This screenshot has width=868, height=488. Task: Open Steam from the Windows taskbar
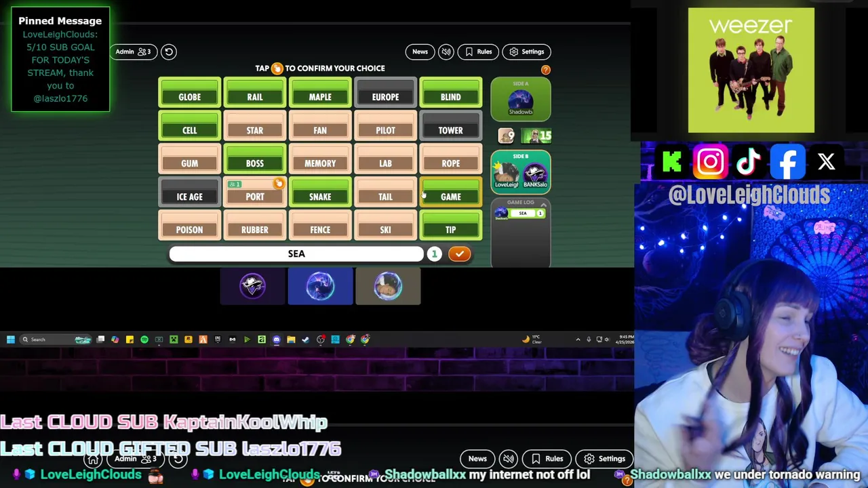[306, 340]
